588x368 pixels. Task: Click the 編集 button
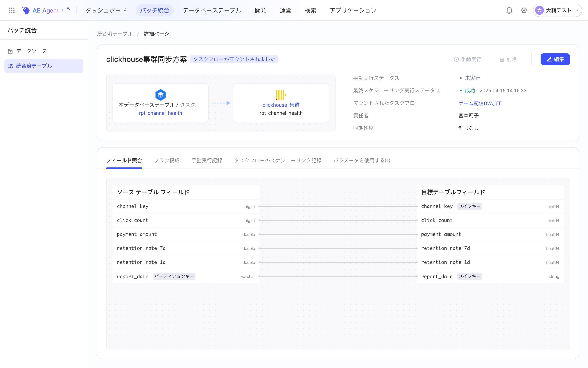(555, 59)
